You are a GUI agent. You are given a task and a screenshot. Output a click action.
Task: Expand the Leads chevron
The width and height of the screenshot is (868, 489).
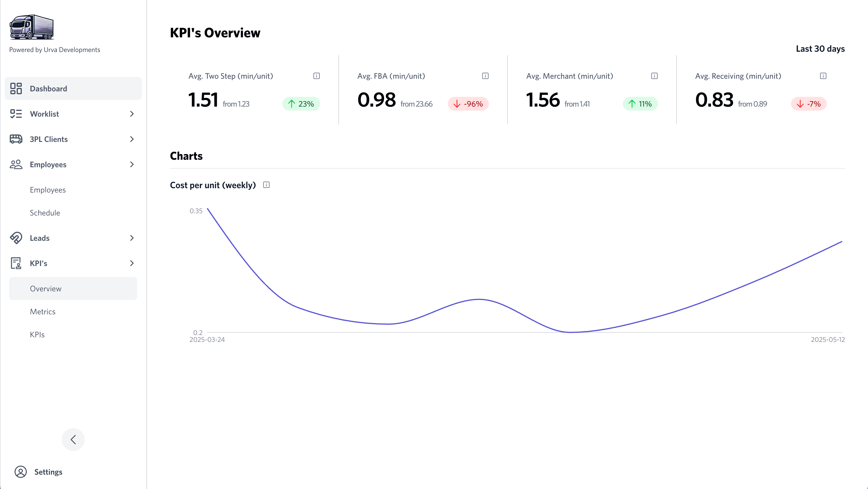click(132, 238)
